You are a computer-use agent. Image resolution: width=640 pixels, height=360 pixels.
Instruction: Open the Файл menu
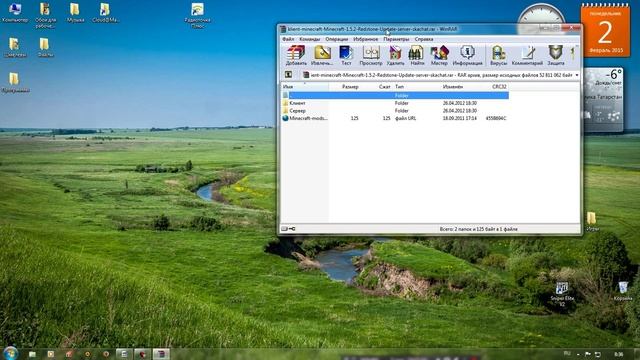[x=288, y=39]
